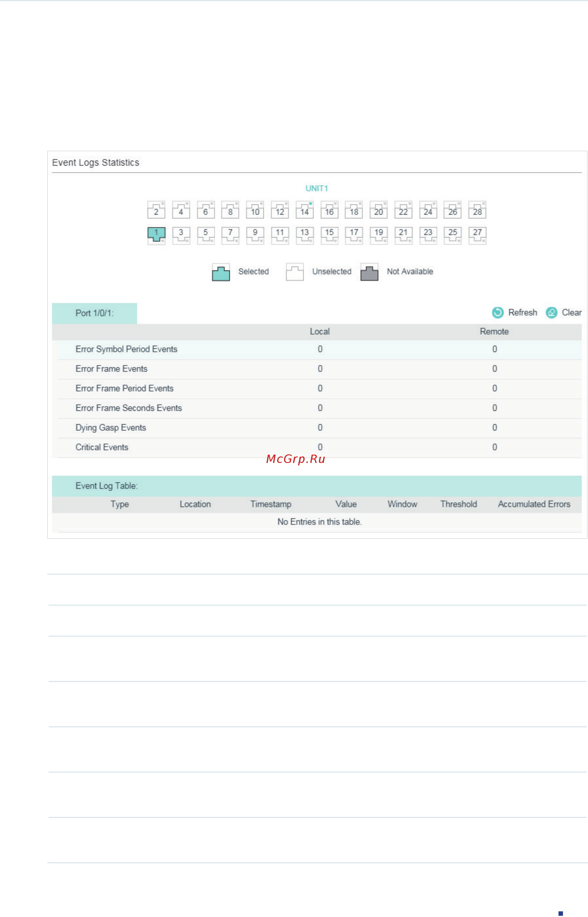The height and width of the screenshot is (917, 588).
Task: Click the Event Log Table header
Action: (x=317, y=486)
